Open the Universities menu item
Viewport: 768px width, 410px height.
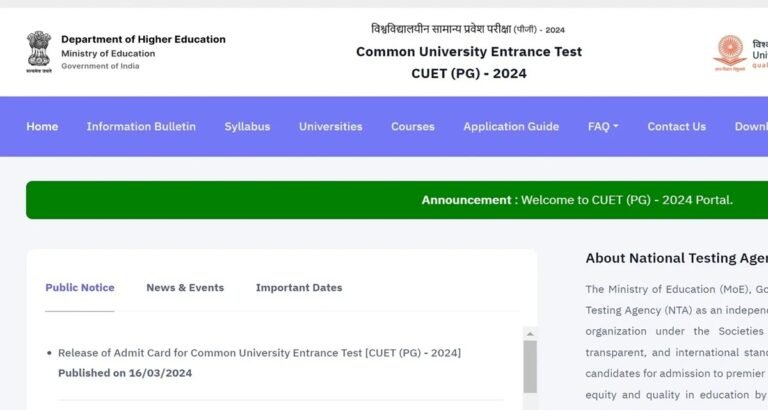click(331, 126)
